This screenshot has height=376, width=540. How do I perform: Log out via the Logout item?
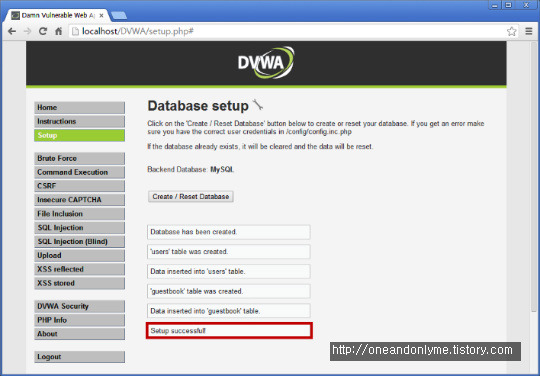[80, 357]
